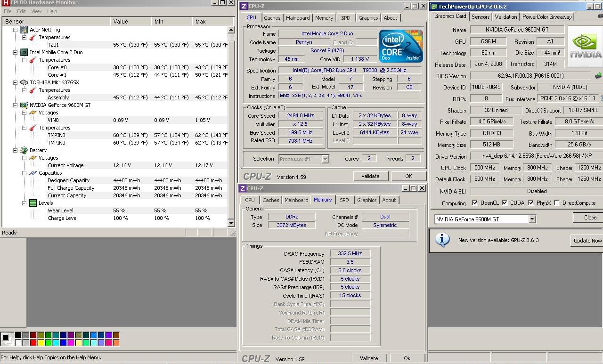Screen dimensions: 603x364
Task: Click Update Now in GPU-Z
Action: [587, 240]
